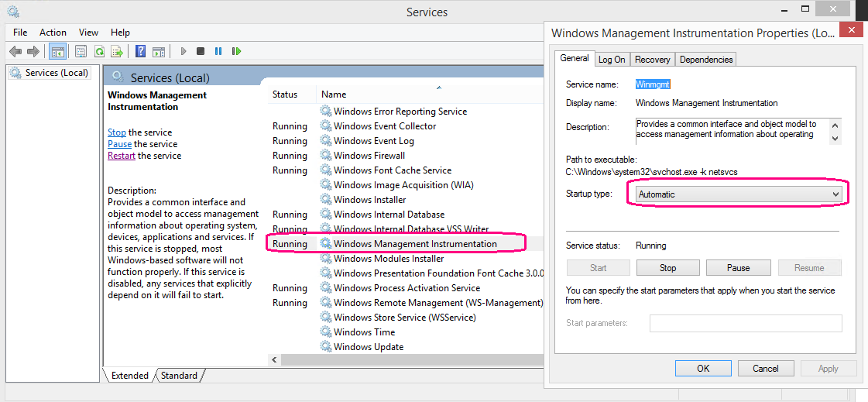Toggle Show/Hide Action Pane toolbar icon
868x402 pixels.
158,51
